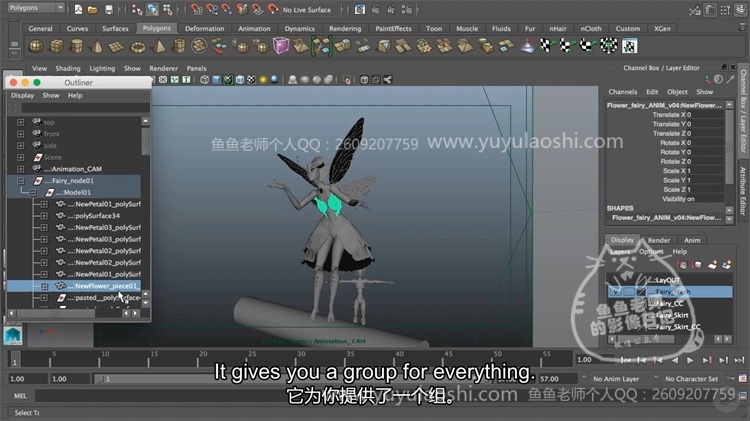This screenshot has width=750, height=421.
Task: Open the No Character Set dropdown
Action: (x=692, y=379)
